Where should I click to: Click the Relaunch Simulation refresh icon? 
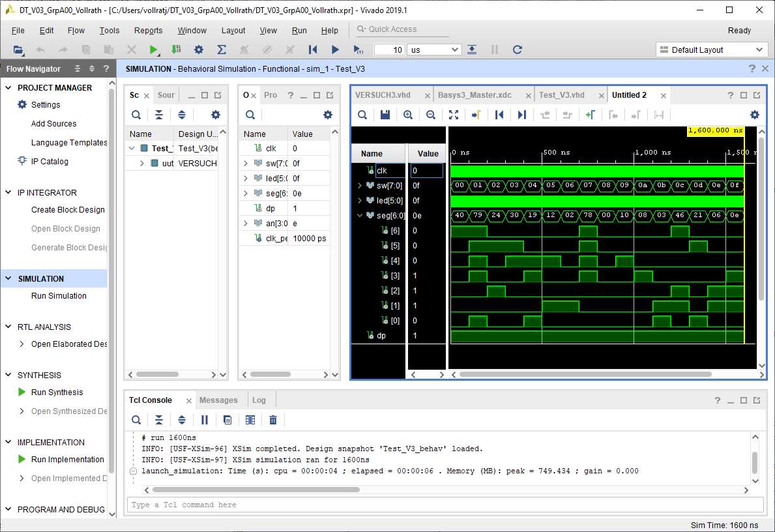[x=518, y=50]
